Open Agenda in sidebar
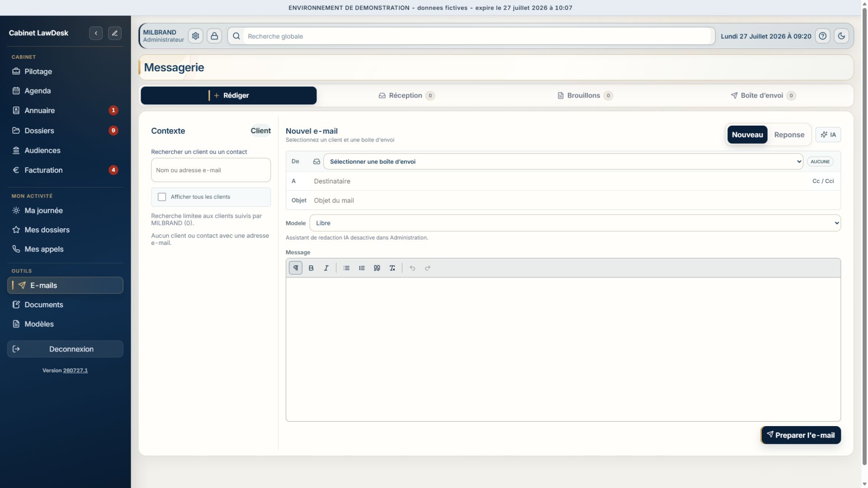 click(65, 91)
